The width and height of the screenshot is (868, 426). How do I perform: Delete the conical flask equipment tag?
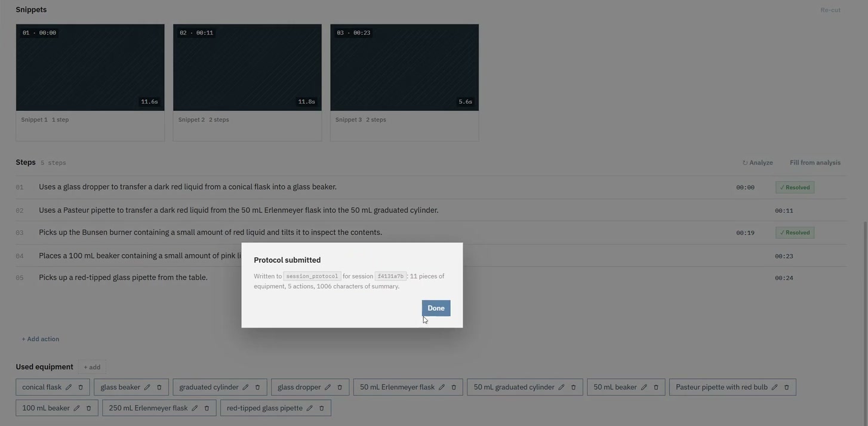pos(81,387)
